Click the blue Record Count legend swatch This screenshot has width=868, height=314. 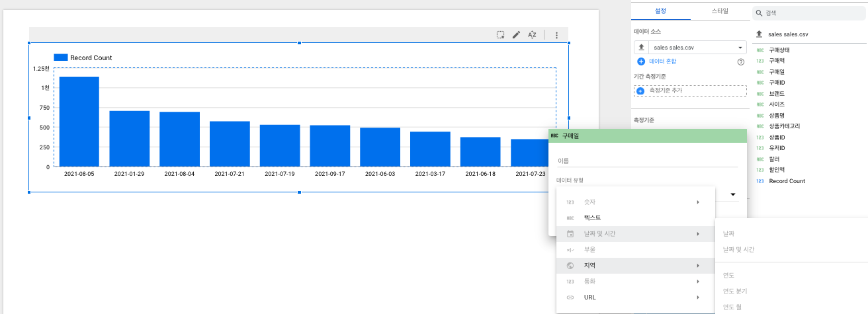pyautogui.click(x=61, y=58)
